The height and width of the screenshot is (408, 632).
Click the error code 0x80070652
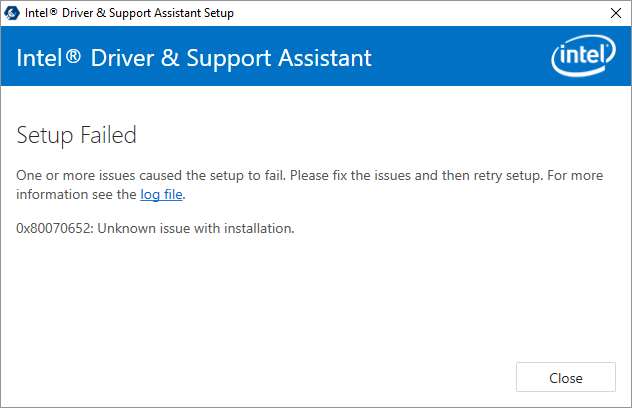click(55, 229)
